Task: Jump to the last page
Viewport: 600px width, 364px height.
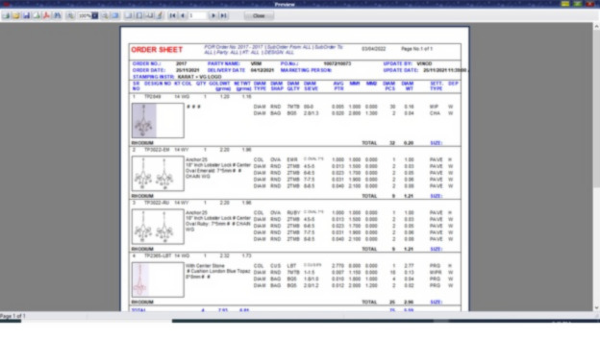Action: [224, 15]
